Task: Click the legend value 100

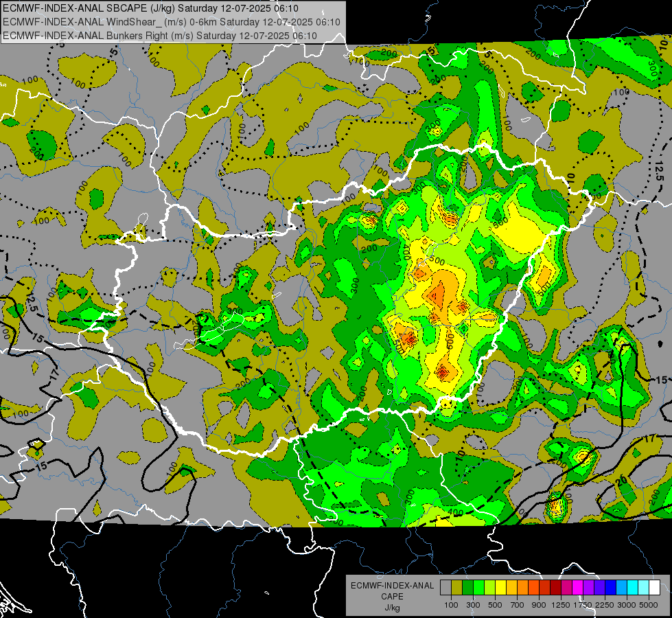Action: [451, 605]
